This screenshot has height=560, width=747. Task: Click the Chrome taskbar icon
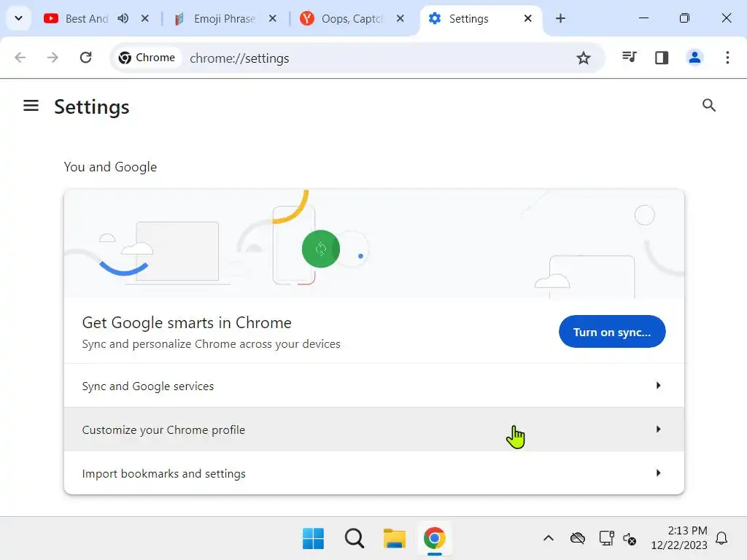pyautogui.click(x=435, y=539)
